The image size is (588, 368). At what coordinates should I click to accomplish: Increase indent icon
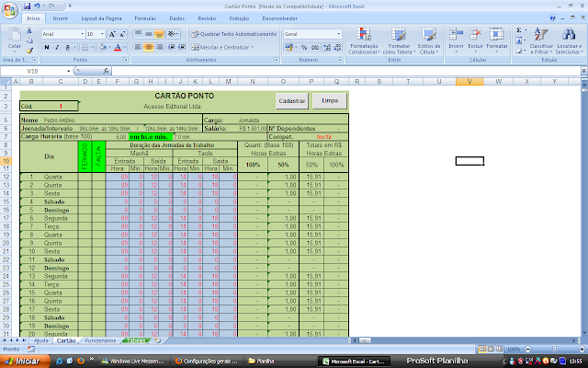pos(182,47)
